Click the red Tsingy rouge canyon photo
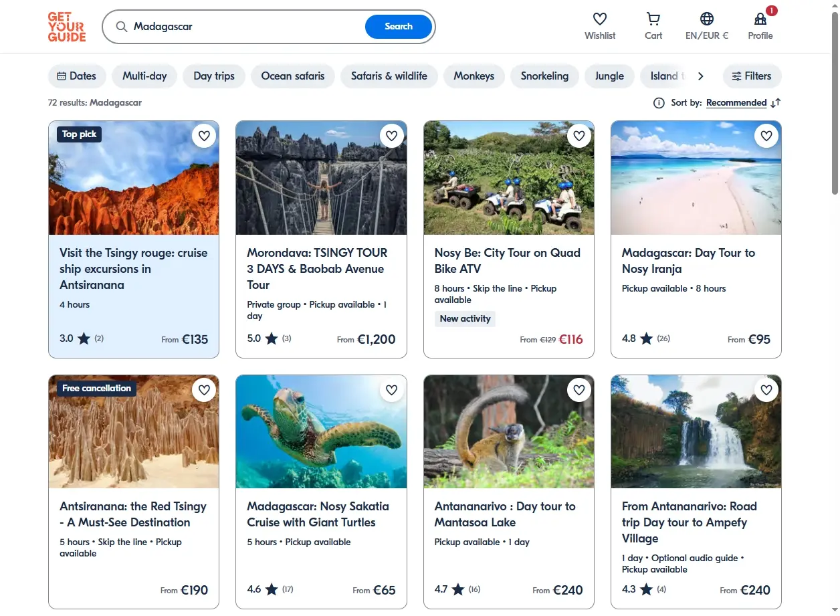 point(134,178)
